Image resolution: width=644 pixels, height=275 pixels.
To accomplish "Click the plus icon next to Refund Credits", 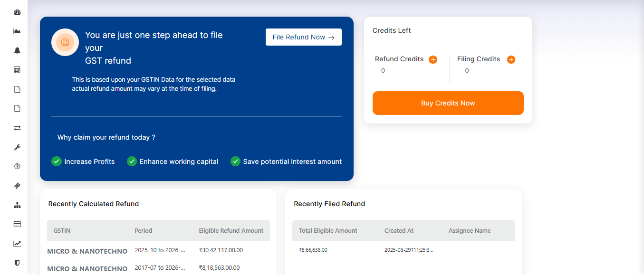I will point(433,59).
